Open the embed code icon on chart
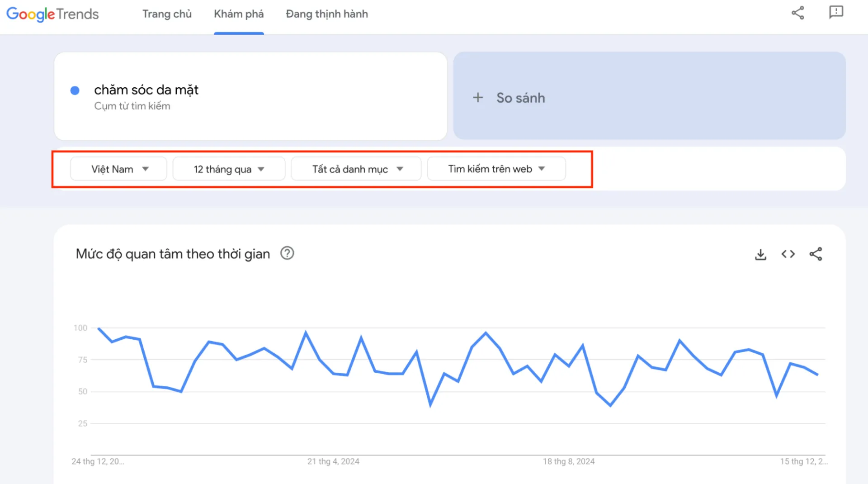The width and height of the screenshot is (868, 484). [x=788, y=254]
